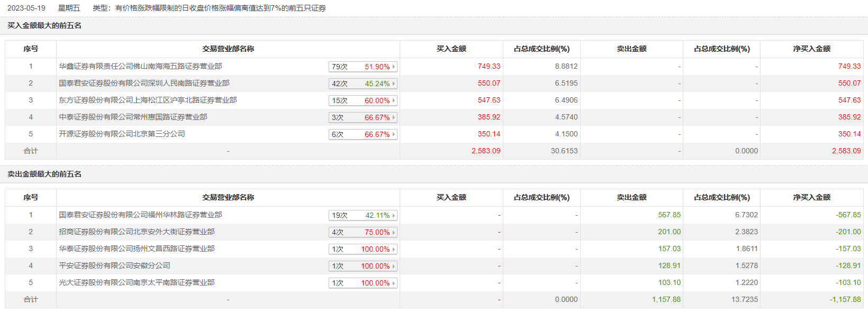The image size is (868, 313).
Task: Open 华鑫证券佛山南海海五路证券营业部 link
Action: point(140,66)
